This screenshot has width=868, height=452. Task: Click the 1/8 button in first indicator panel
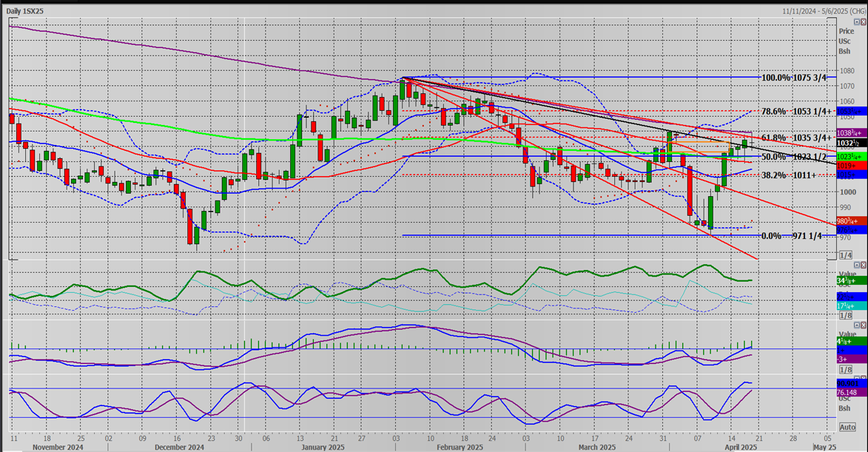pos(846,315)
